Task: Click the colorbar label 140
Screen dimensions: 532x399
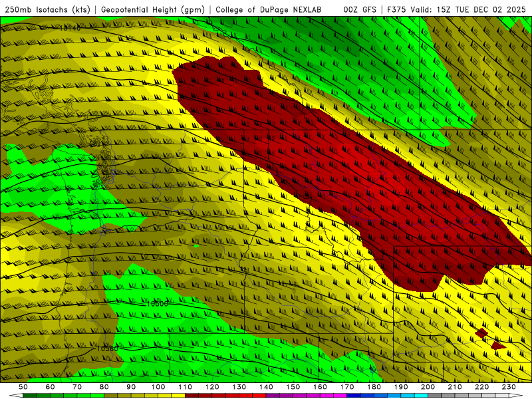Action: pos(266,387)
